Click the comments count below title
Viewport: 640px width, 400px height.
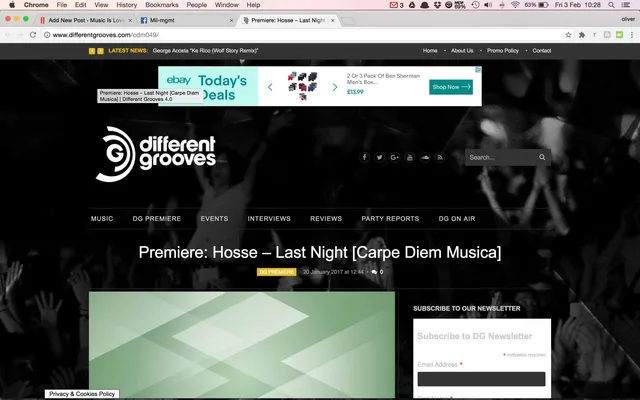(378, 272)
